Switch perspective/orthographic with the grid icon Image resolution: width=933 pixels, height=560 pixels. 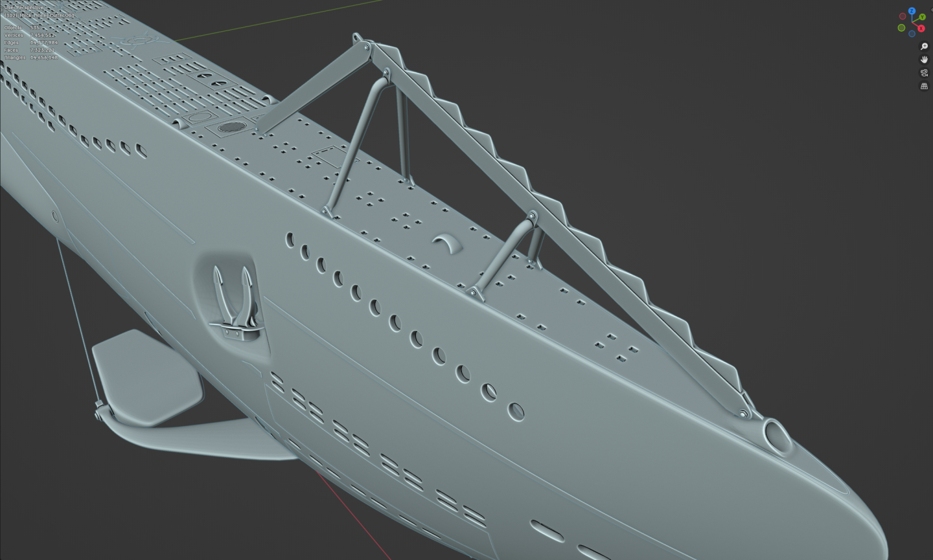(924, 86)
